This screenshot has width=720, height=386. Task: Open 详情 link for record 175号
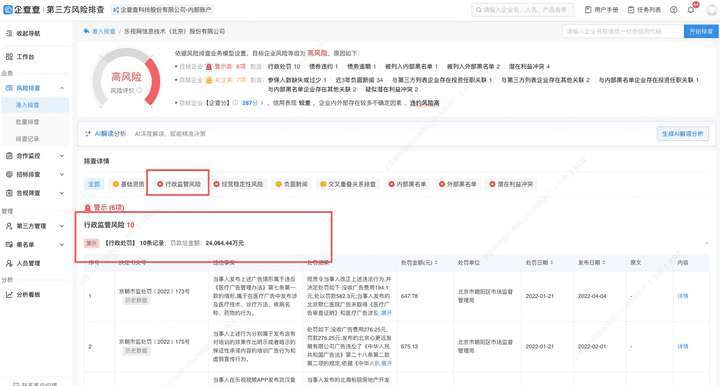[683, 347]
